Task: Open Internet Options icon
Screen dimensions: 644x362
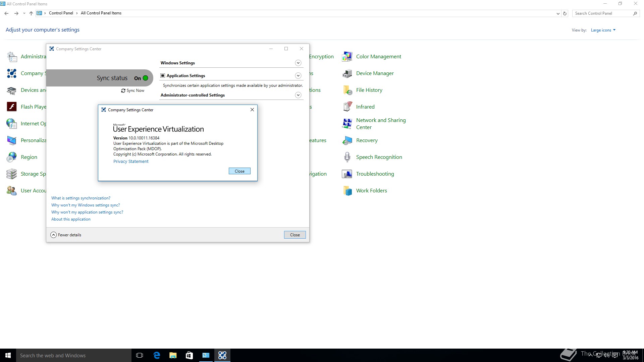Action: click(x=12, y=124)
